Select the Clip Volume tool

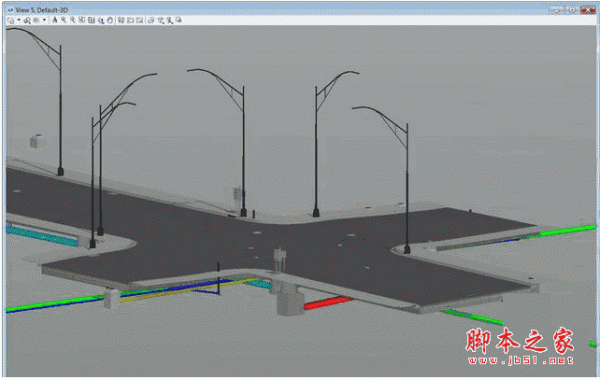pyautogui.click(x=160, y=20)
